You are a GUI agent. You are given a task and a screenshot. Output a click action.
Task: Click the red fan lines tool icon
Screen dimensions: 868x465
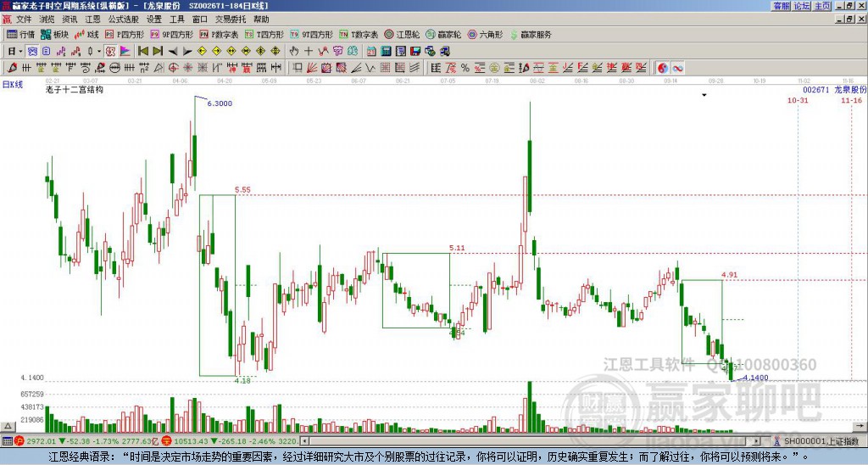coord(312,68)
